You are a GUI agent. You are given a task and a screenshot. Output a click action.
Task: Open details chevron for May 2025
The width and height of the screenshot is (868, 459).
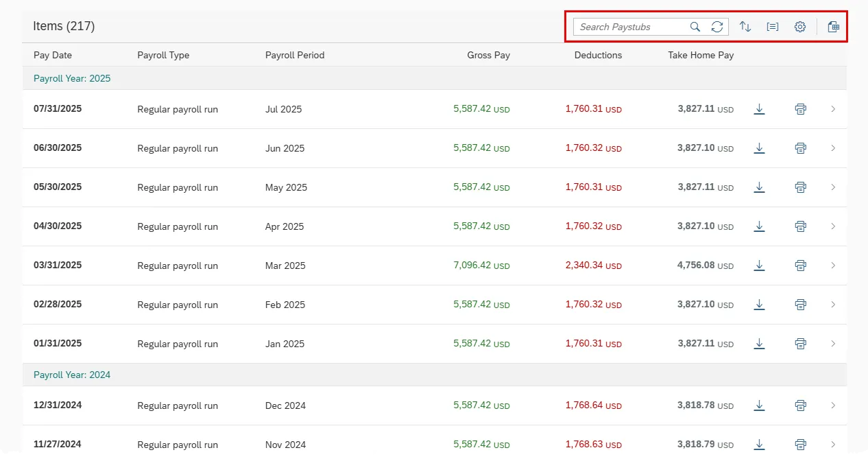point(833,187)
